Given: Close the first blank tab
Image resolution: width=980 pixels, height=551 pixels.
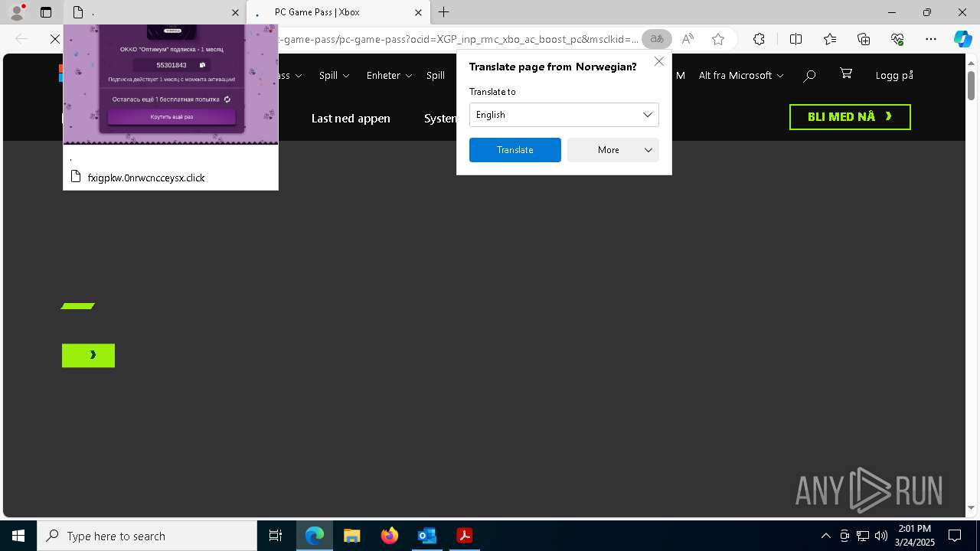Looking at the screenshot, I should point(235,12).
